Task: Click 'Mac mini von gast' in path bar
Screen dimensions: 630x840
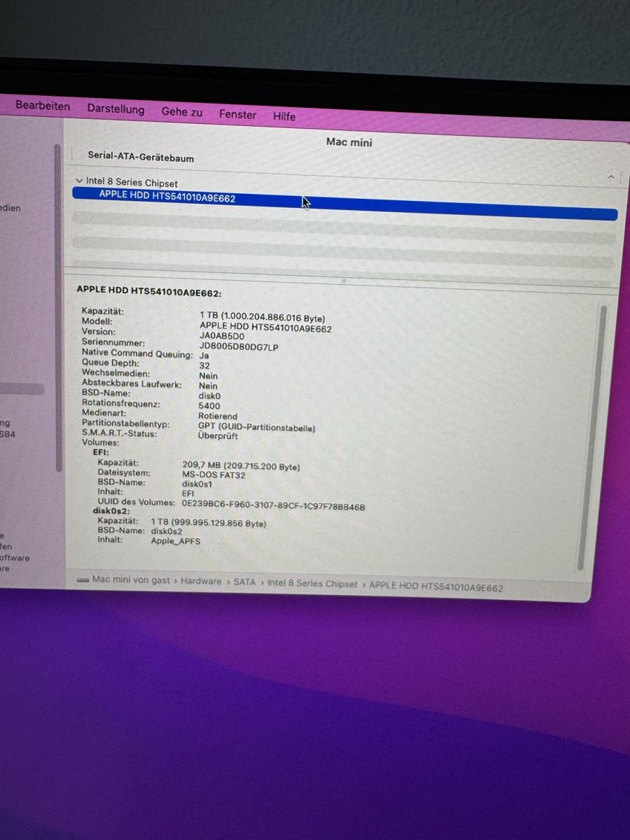Action: pyautogui.click(x=131, y=580)
